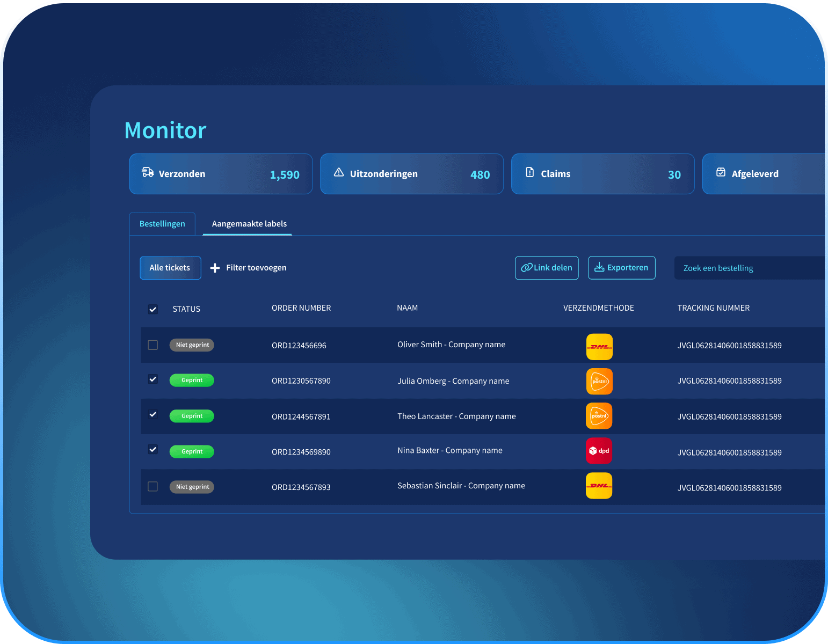
Task: Open the Uitzonderingen 480 summary card
Action: (x=412, y=174)
